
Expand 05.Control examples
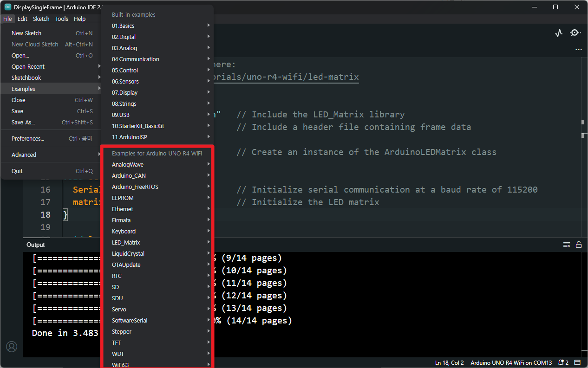coord(157,71)
